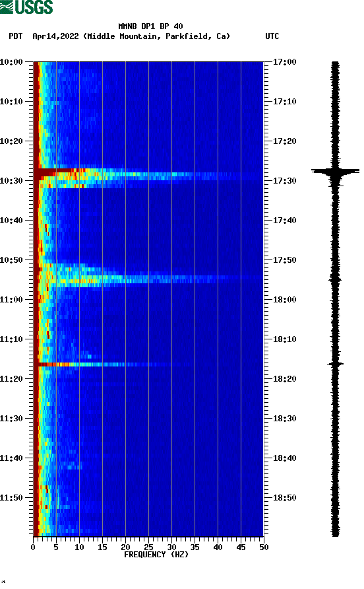Click the 'UTC' timezone label
The image size is (364, 589).
(272, 36)
